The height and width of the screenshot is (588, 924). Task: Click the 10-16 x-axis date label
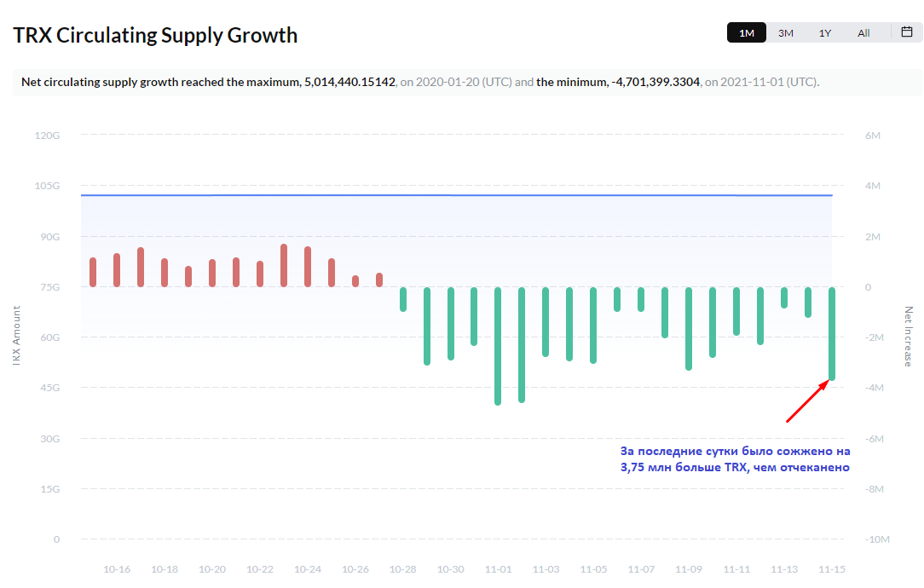(117, 569)
